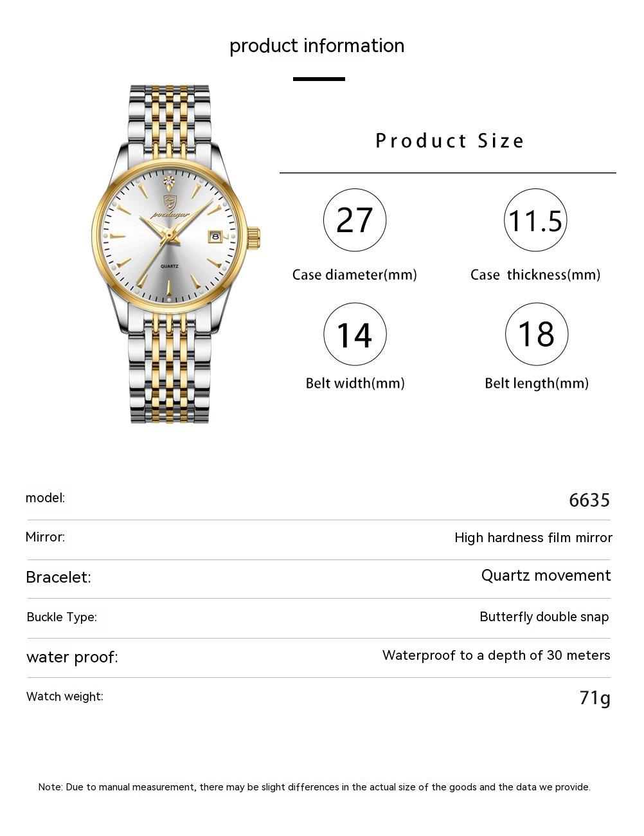The height and width of the screenshot is (836, 644).
Task: Click the 'Belt width(mm)' label
Action: click(x=355, y=383)
